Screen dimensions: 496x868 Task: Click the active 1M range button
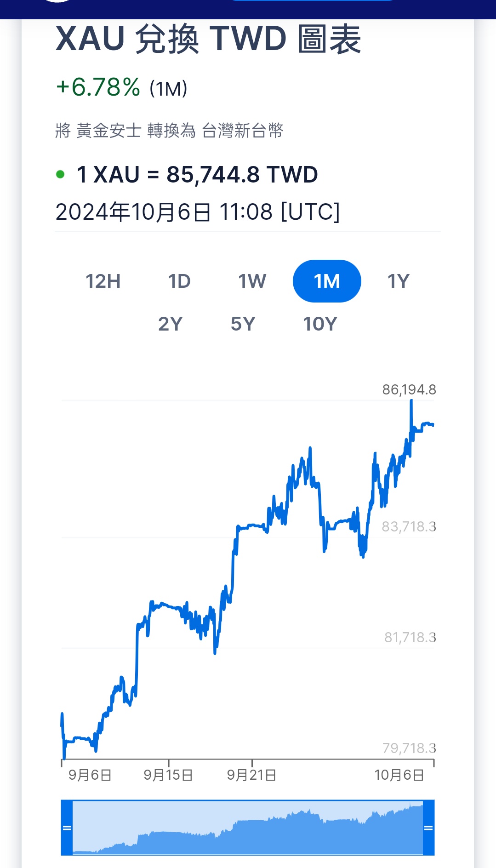(x=327, y=281)
